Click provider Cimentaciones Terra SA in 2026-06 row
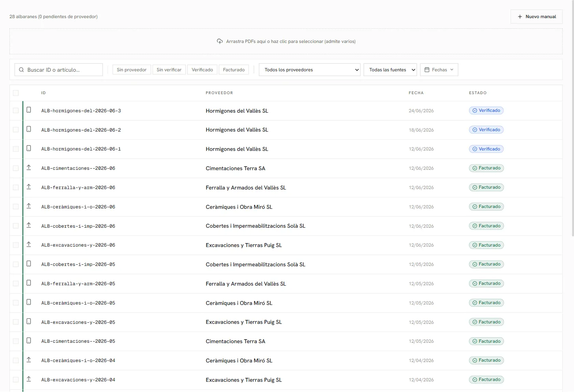 coord(235,168)
